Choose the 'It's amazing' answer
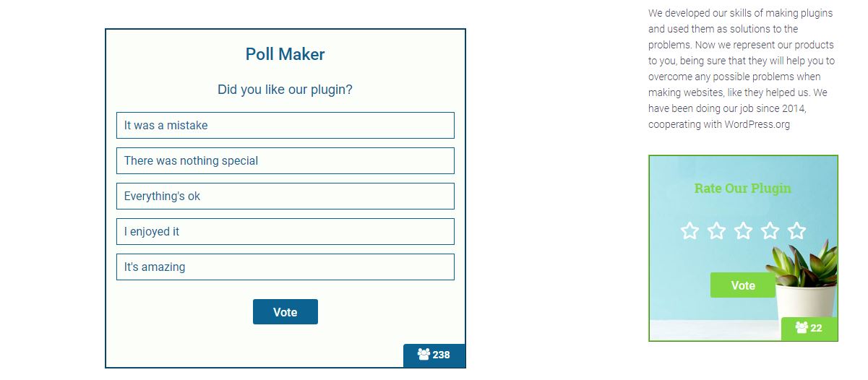The image size is (868, 380). (x=285, y=267)
